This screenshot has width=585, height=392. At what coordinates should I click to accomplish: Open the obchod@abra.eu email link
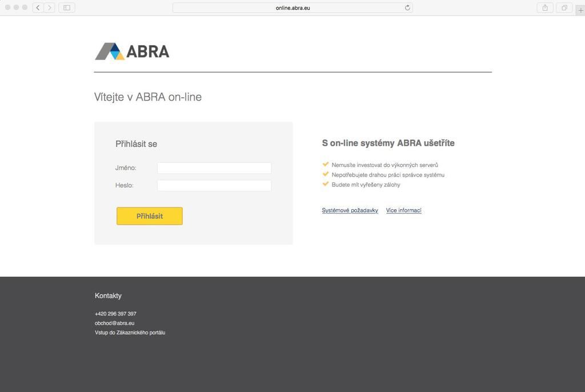(114, 323)
